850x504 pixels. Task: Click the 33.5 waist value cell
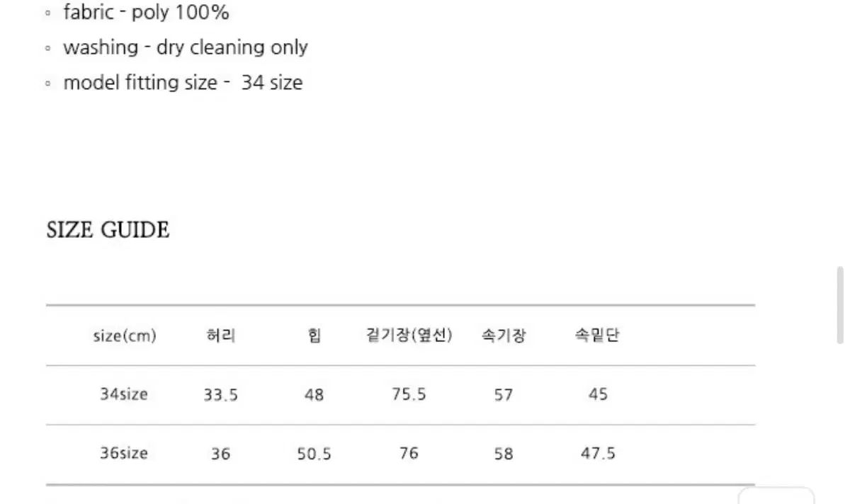[x=220, y=395]
